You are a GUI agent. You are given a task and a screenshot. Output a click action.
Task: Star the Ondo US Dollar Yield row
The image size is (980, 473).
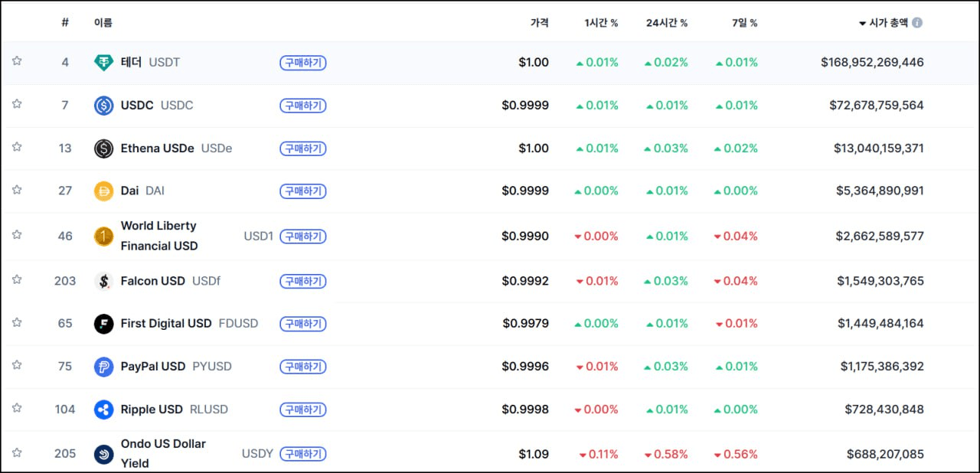click(x=17, y=452)
